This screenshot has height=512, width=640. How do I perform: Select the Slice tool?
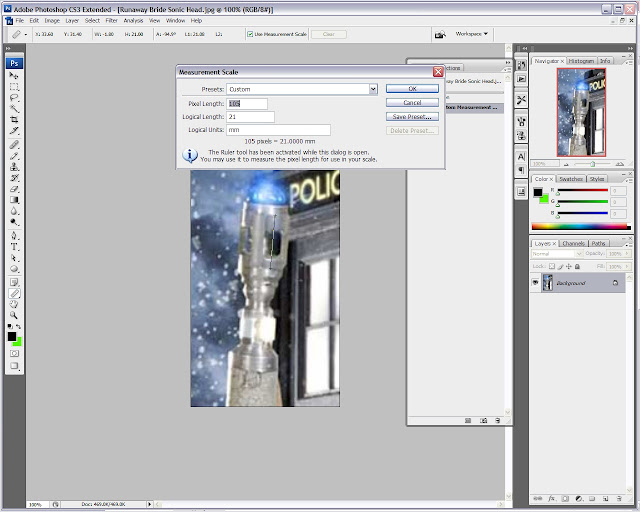[14, 131]
